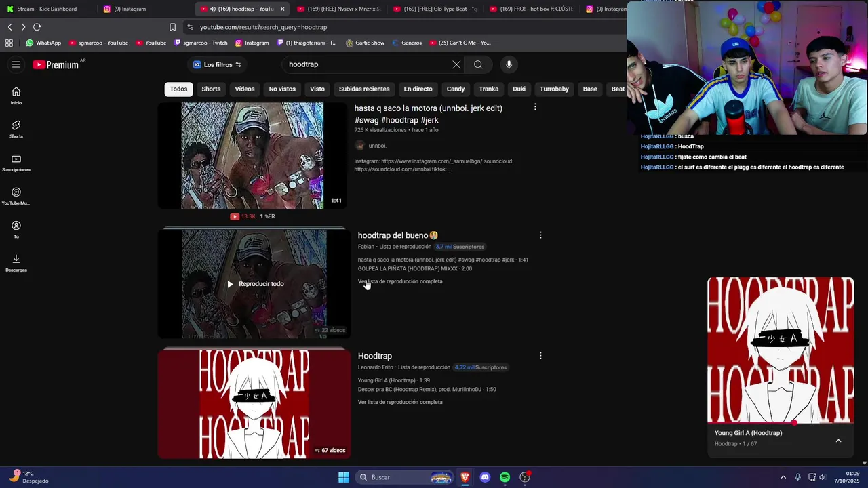Open OBS Studio from the taskbar
The width and height of the screenshot is (868, 488).
(525, 477)
